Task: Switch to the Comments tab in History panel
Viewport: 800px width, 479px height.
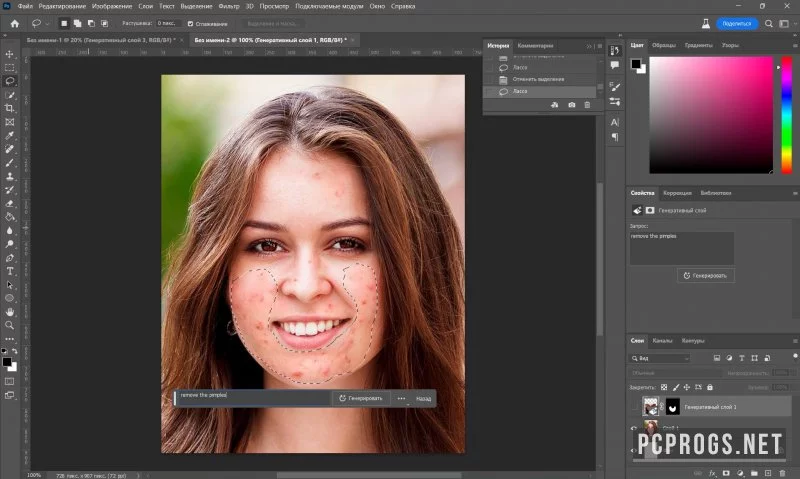Action: pos(535,46)
